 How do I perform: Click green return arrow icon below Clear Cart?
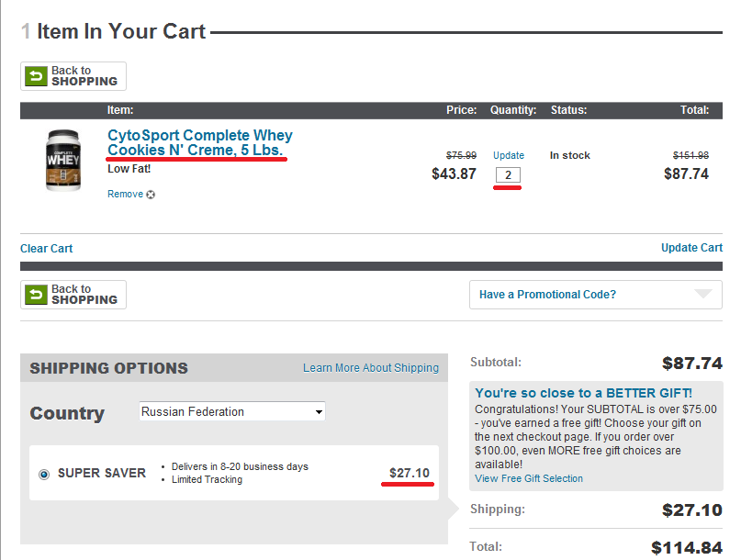[x=36, y=295]
